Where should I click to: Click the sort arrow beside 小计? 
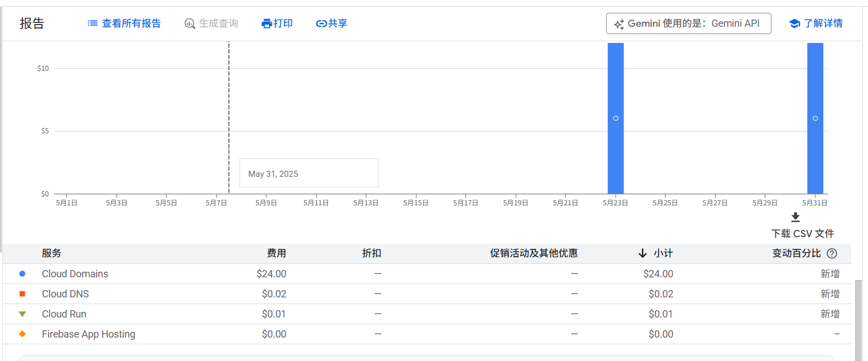[x=642, y=253]
